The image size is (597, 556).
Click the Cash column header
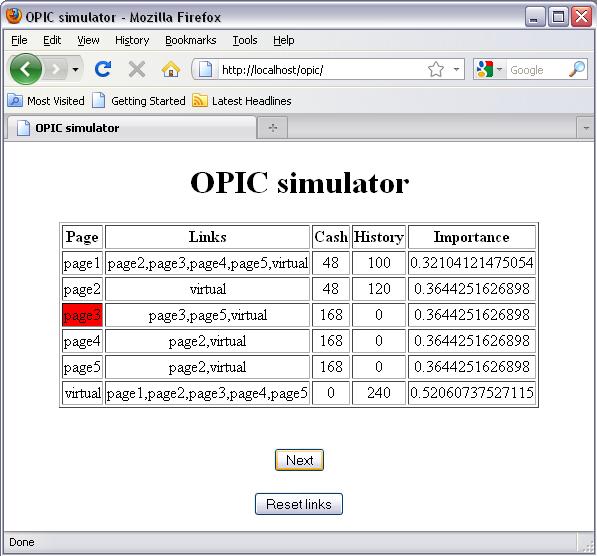331,237
